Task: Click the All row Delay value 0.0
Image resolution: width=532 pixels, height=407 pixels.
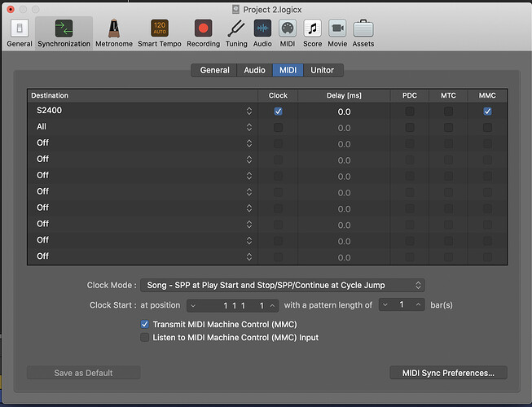Action: pos(344,128)
